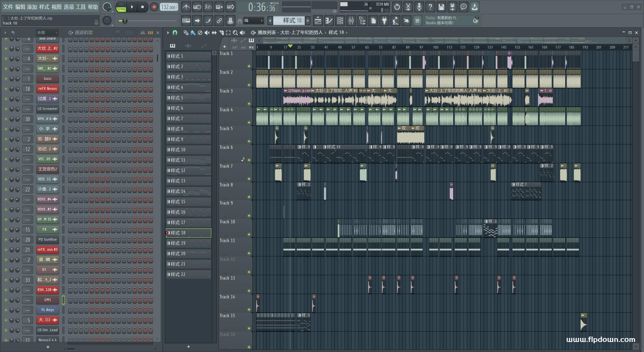Toggle the auto-scroll arrow icon

[x=197, y=21]
